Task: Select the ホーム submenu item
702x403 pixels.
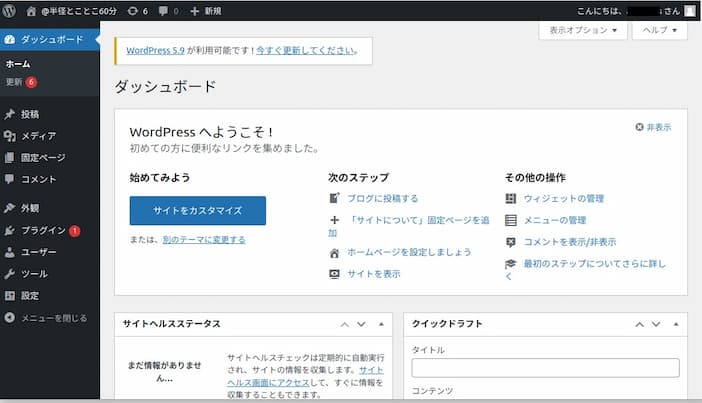Action: pos(18,64)
